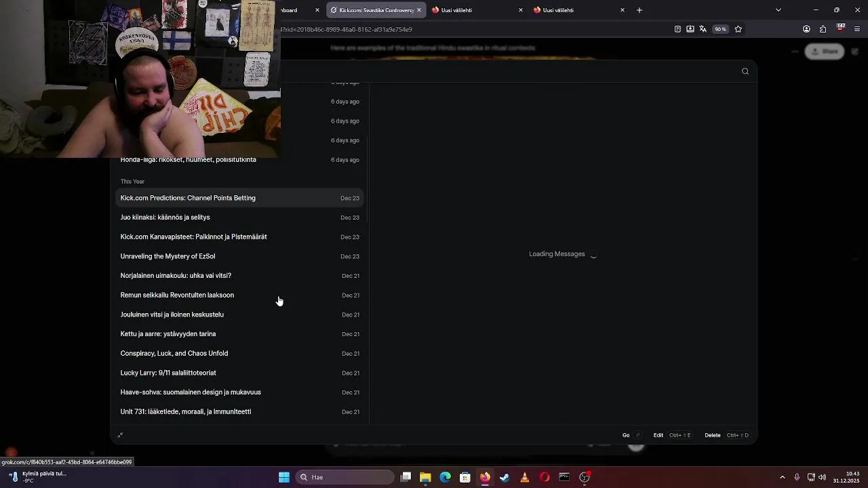Viewport: 868px width, 488px height.
Task: Click the ad blocker icon showing 147
Action: tap(840, 28)
